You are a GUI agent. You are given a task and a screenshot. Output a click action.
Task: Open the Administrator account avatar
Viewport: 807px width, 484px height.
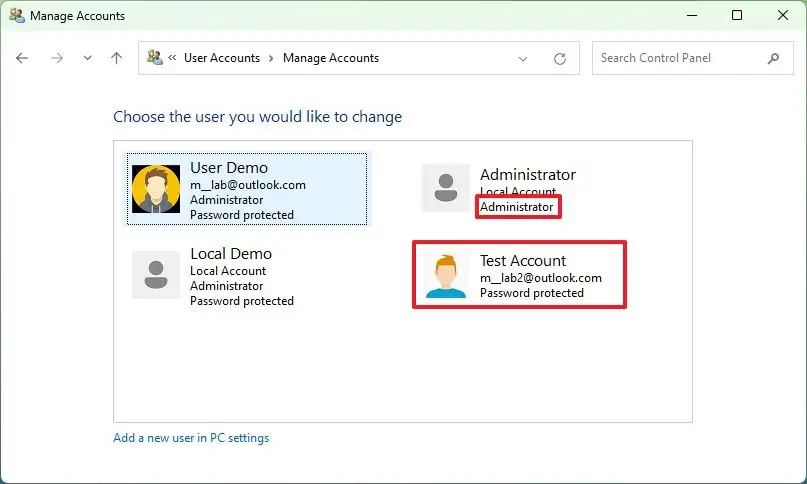click(x=446, y=188)
